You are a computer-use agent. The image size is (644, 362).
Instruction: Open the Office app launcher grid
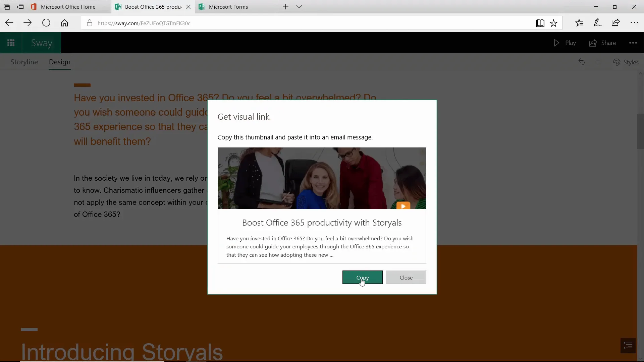pyautogui.click(x=11, y=43)
